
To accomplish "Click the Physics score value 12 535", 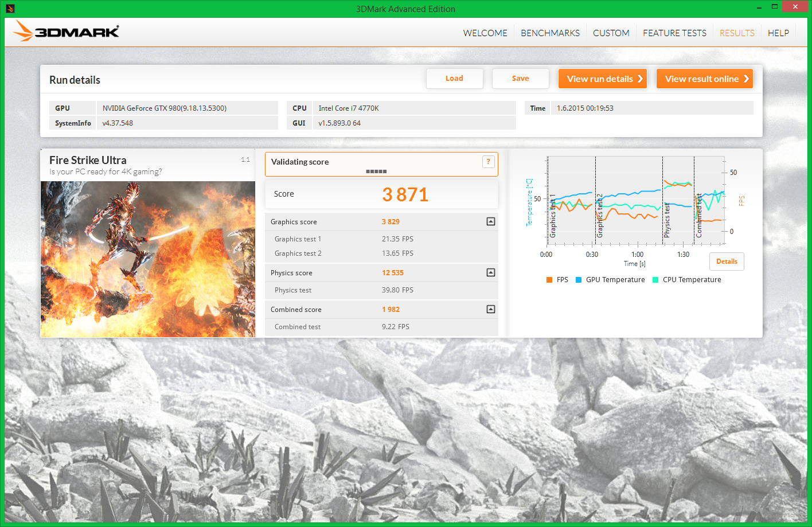I will [393, 273].
